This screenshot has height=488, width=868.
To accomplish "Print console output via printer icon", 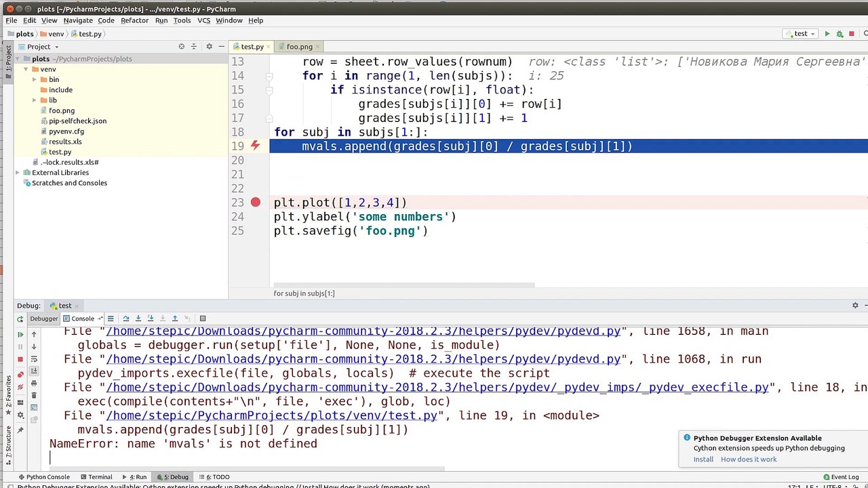I will [x=35, y=383].
